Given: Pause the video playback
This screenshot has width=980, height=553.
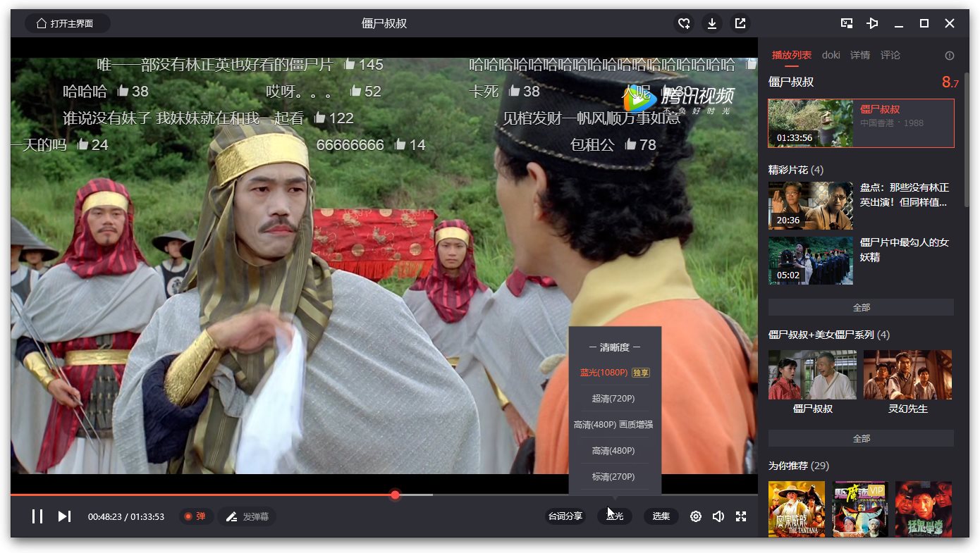Looking at the screenshot, I should pos(37,516).
